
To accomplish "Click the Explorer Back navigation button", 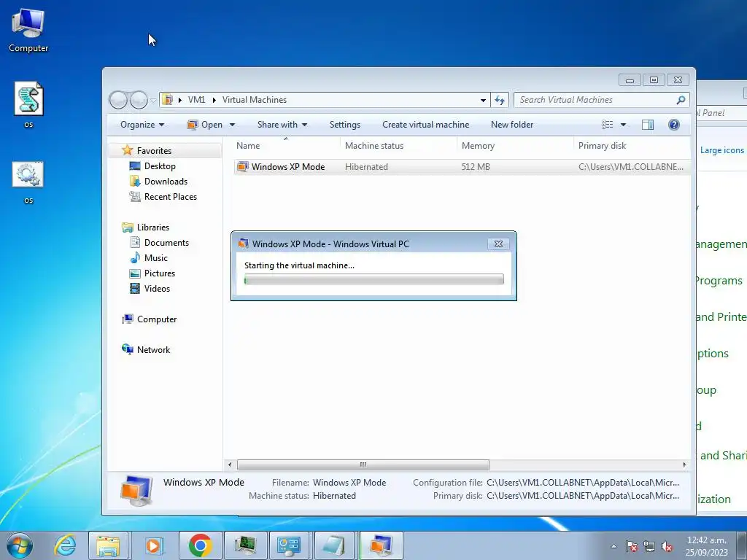I will (x=118, y=100).
